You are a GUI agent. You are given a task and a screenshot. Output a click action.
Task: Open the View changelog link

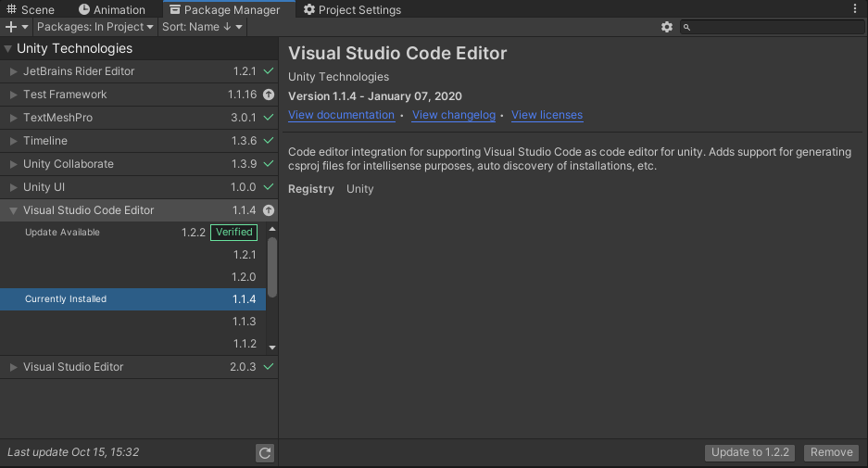pyautogui.click(x=453, y=115)
